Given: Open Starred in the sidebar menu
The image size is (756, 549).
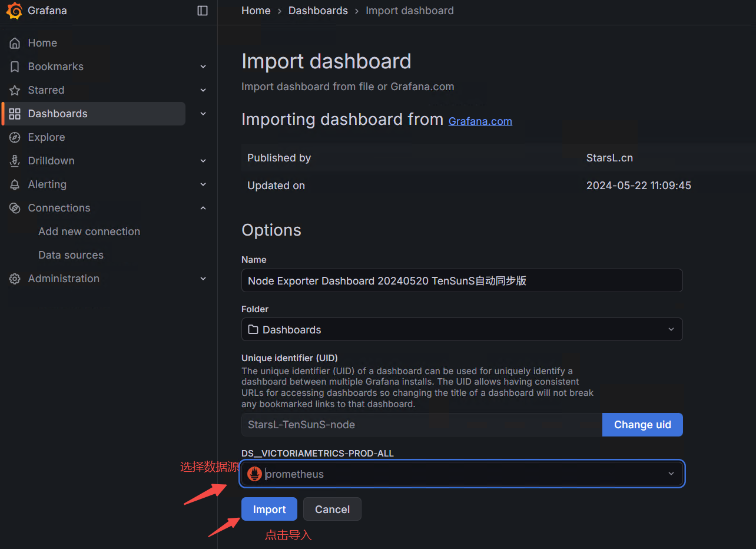Looking at the screenshot, I should [x=46, y=90].
